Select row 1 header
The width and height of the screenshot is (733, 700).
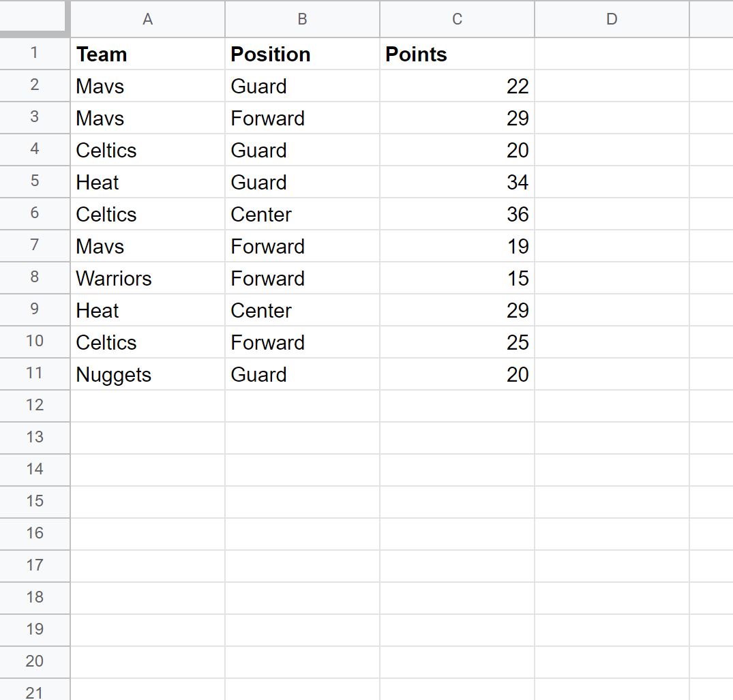pos(35,54)
